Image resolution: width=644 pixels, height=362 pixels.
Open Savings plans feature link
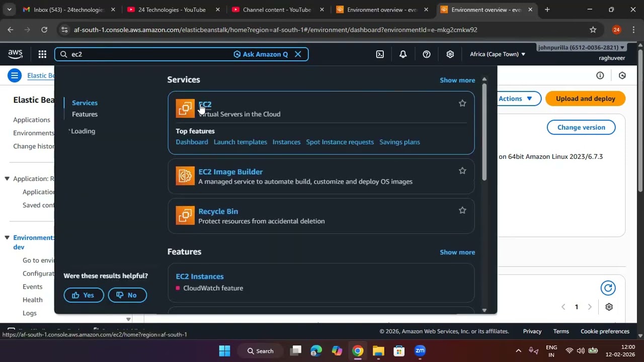(399, 142)
